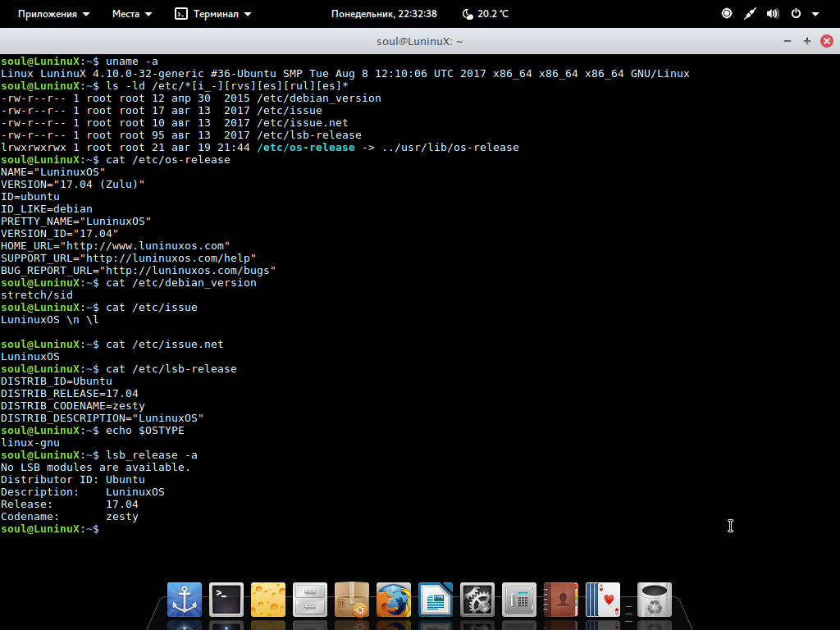
Task: Click the No LSB modules are available line
Action: (95, 468)
